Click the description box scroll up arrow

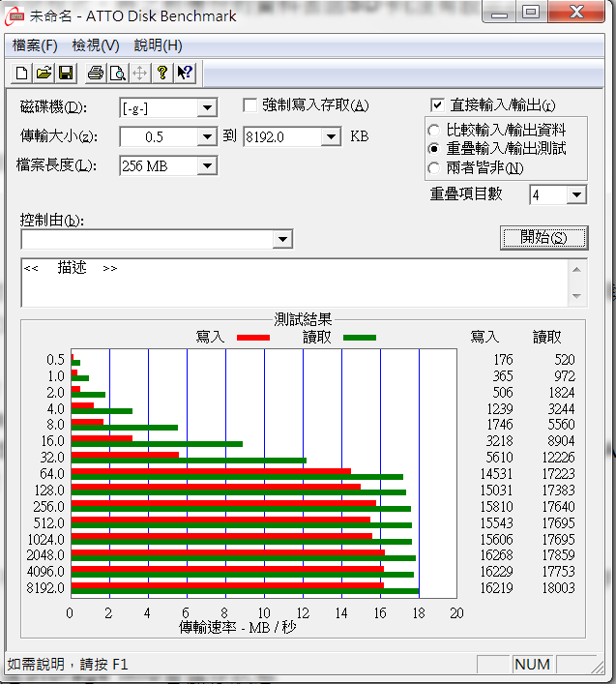[576, 270]
